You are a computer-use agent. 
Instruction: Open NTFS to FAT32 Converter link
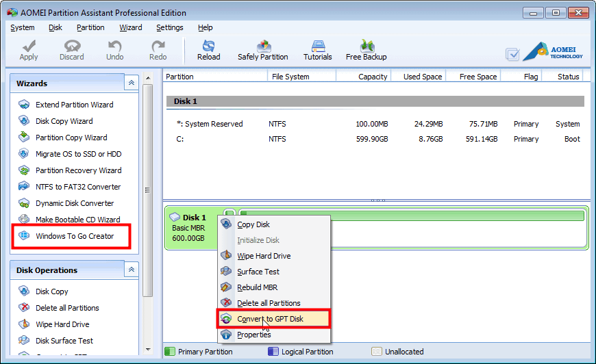(78, 187)
